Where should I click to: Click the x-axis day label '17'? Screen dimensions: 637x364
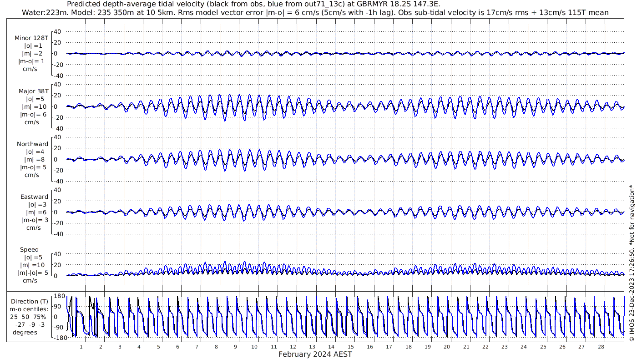[389, 347]
